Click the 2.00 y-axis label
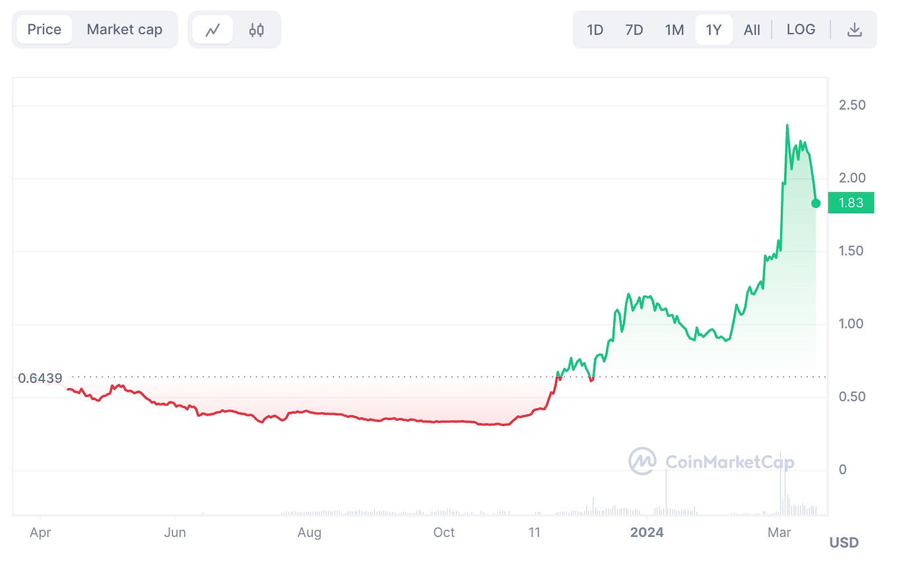924x570 pixels. (852, 178)
